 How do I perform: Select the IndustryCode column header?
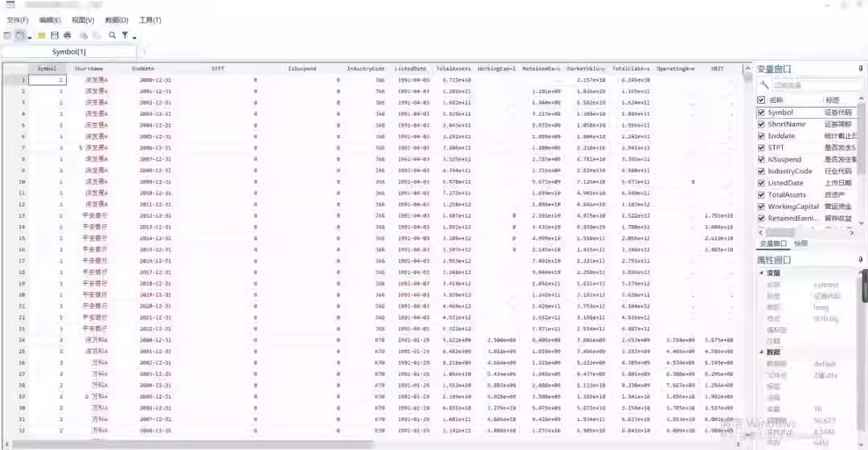coord(366,68)
